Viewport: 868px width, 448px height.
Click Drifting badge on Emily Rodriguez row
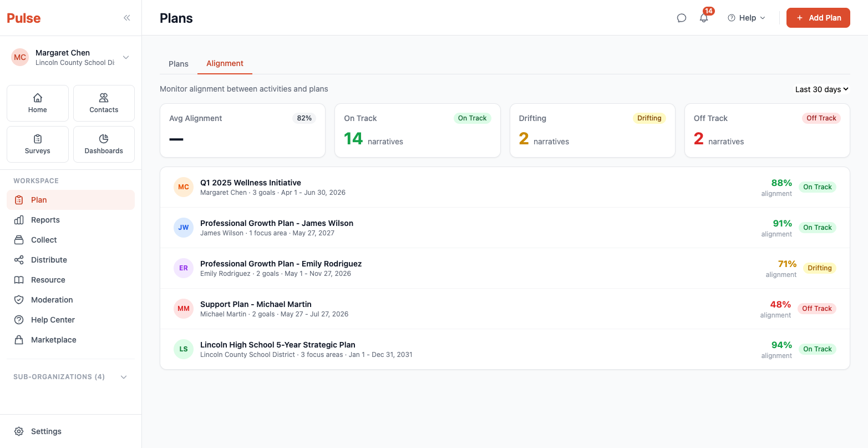click(x=820, y=268)
